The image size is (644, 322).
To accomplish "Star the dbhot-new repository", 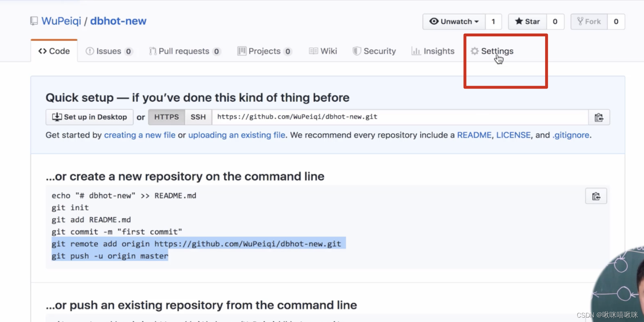I will click(527, 22).
